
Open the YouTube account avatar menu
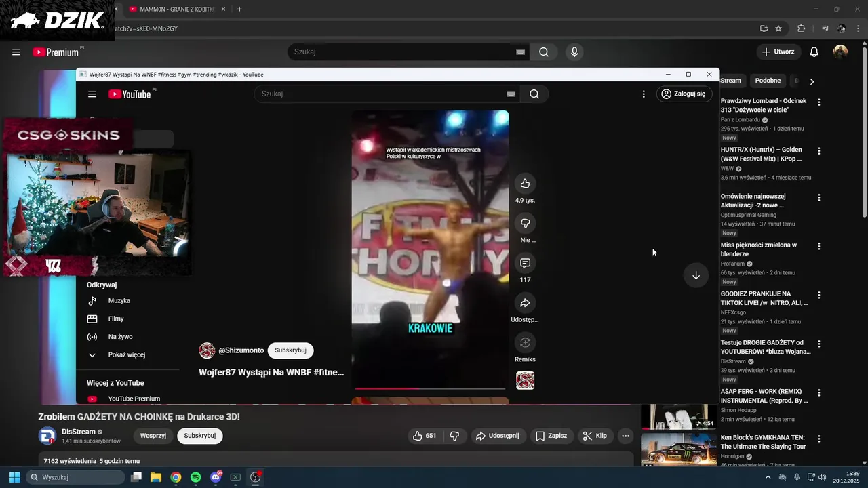click(x=840, y=52)
